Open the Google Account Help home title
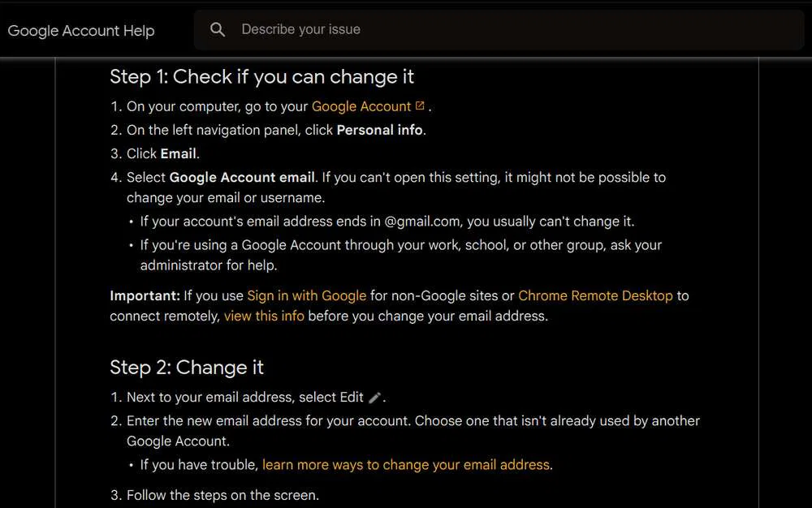The width and height of the screenshot is (812, 508). (81, 31)
